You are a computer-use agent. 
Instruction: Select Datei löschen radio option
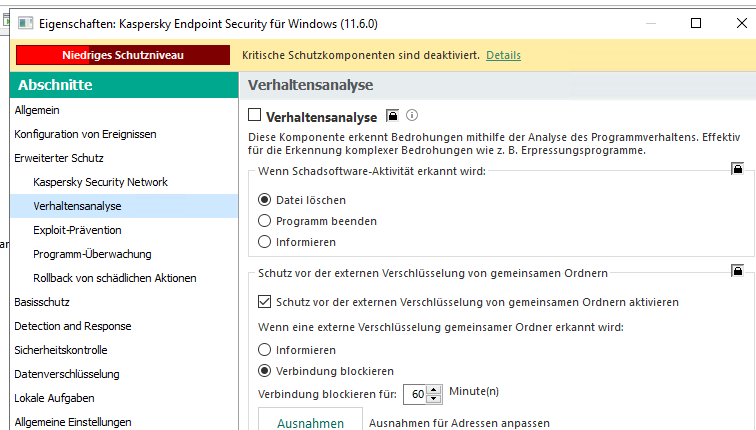pos(265,200)
